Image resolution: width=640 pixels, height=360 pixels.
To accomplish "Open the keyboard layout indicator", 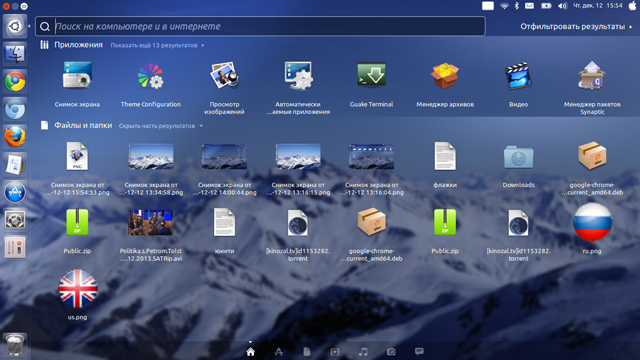I will (x=488, y=6).
